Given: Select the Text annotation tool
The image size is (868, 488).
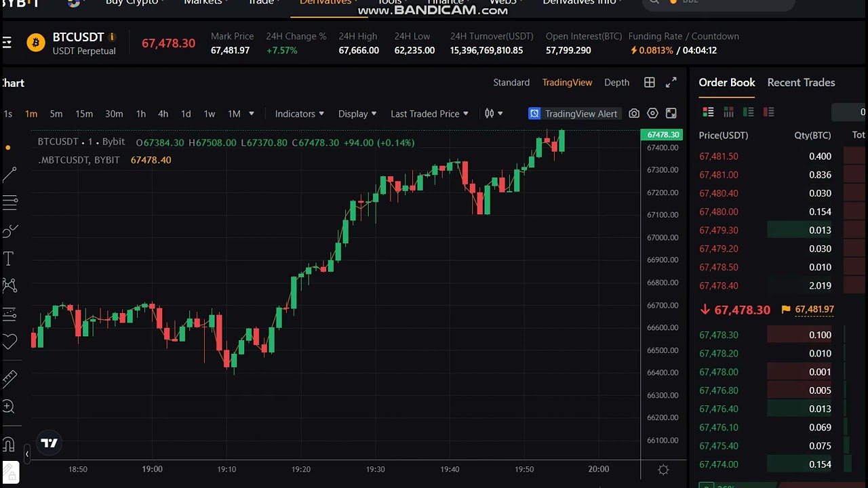Looking at the screenshot, I should click(8, 258).
